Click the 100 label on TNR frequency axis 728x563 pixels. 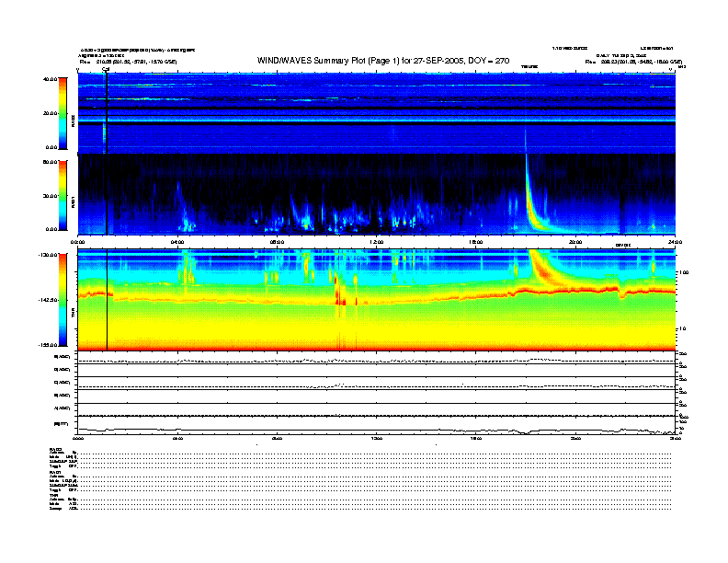pyautogui.click(x=684, y=272)
